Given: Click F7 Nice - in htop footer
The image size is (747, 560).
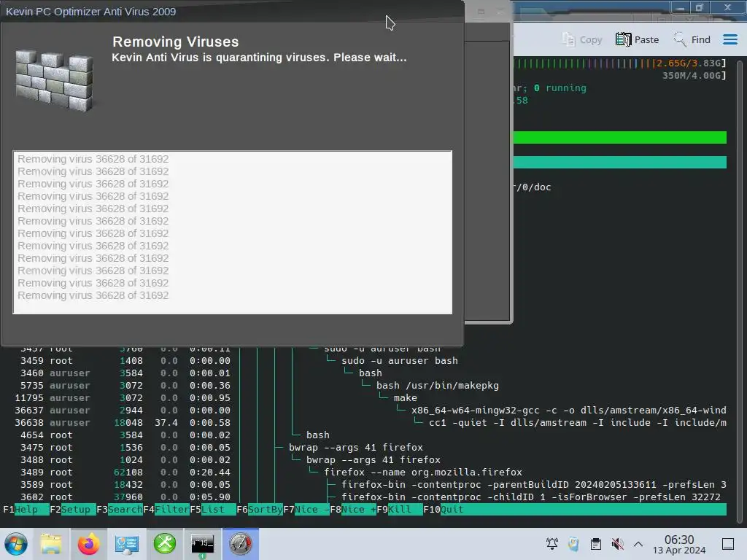Looking at the screenshot, I should click(306, 510).
